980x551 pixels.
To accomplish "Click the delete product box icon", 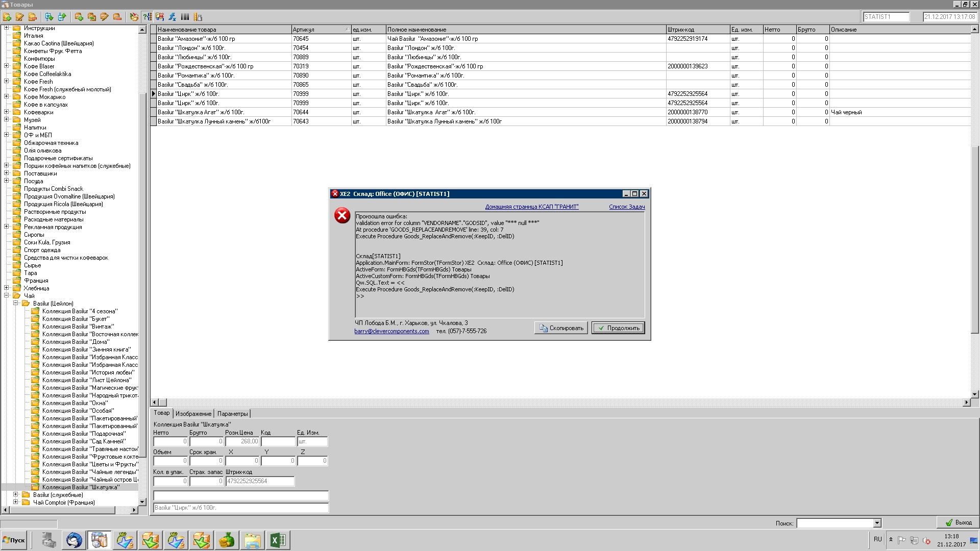I will click(117, 17).
